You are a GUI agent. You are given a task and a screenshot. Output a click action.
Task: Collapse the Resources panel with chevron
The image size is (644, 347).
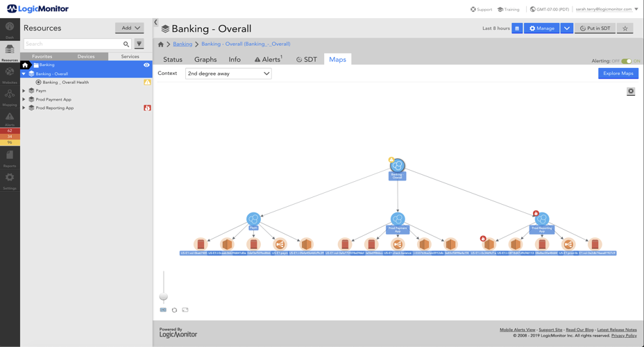(x=155, y=23)
